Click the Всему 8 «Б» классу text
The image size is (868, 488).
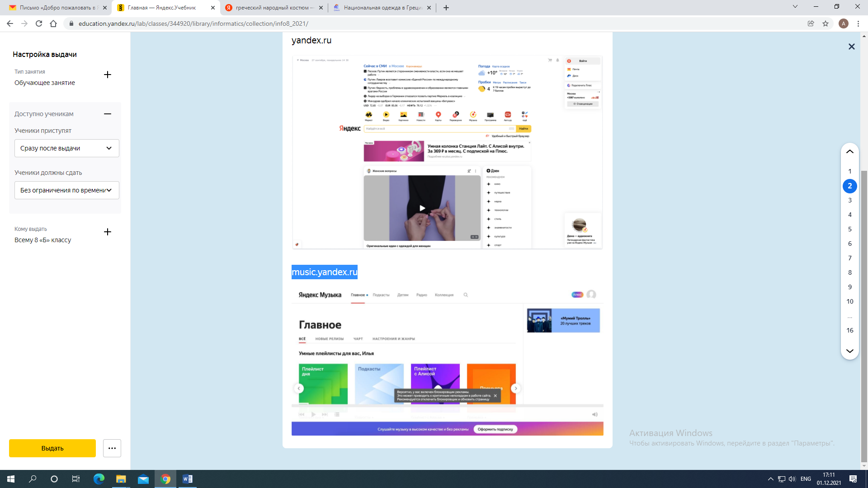click(x=43, y=240)
